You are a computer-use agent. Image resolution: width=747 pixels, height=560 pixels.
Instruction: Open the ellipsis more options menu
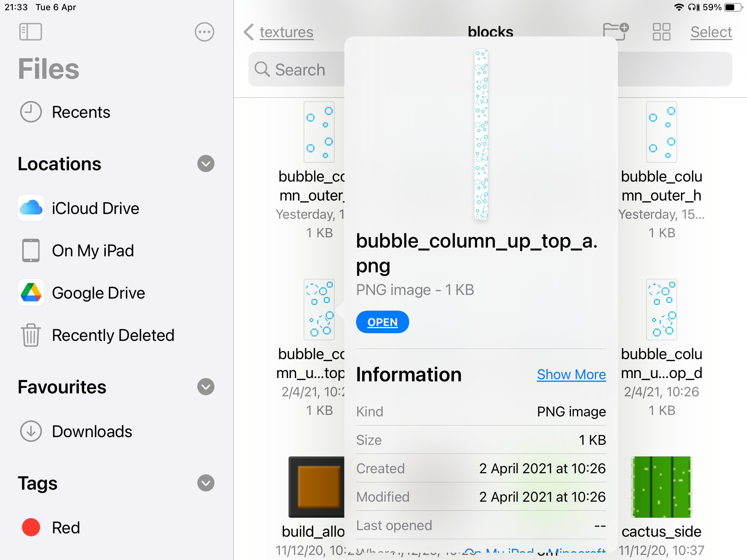(x=204, y=32)
